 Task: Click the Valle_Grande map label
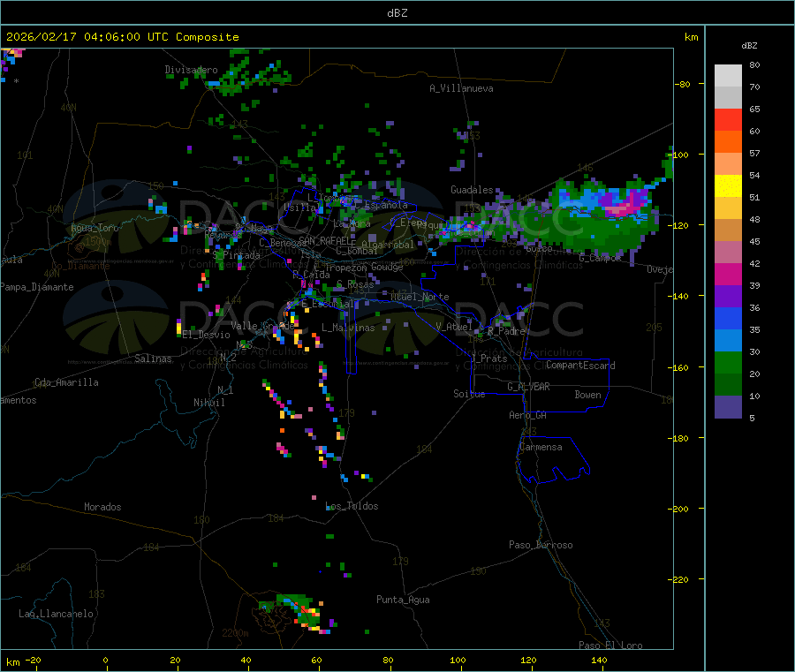262,326
